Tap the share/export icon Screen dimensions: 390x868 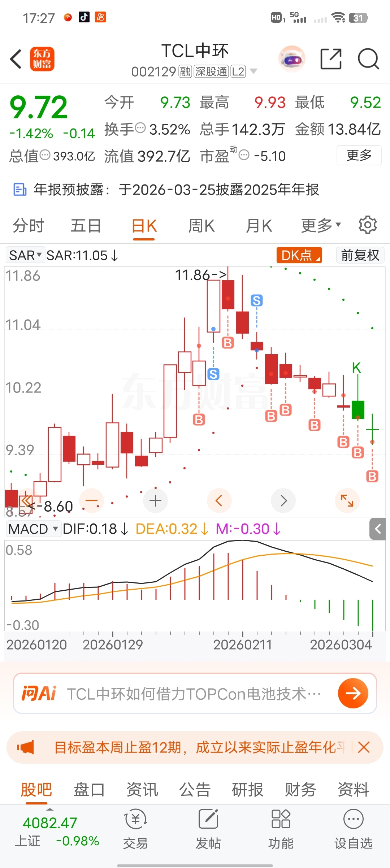pyautogui.click(x=331, y=59)
